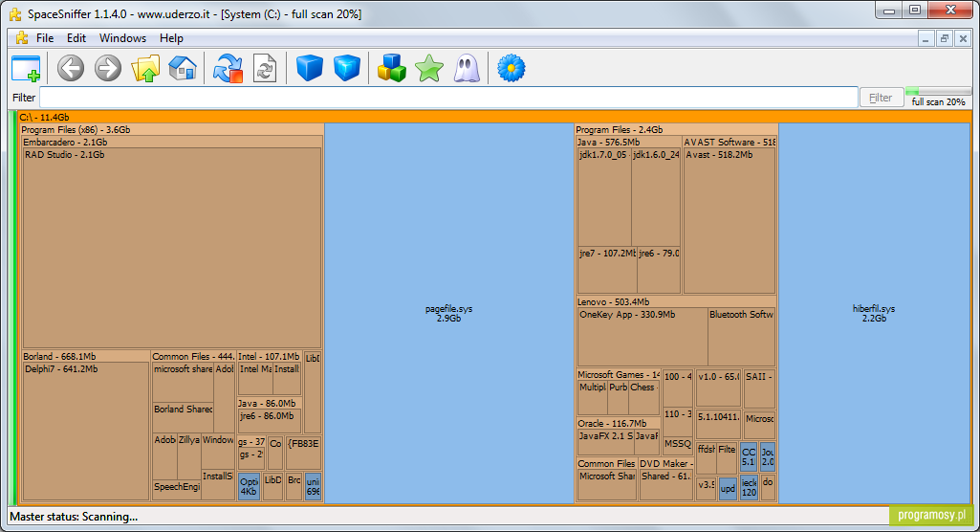Select the Common Files - 444 header
Viewport: 980px width, 532px height.
click(192, 356)
